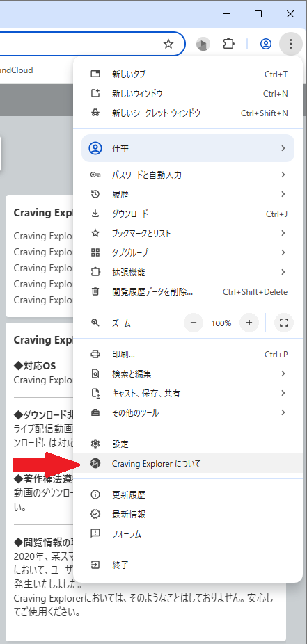Open the extensions puzzle icon in toolbar

click(x=228, y=44)
